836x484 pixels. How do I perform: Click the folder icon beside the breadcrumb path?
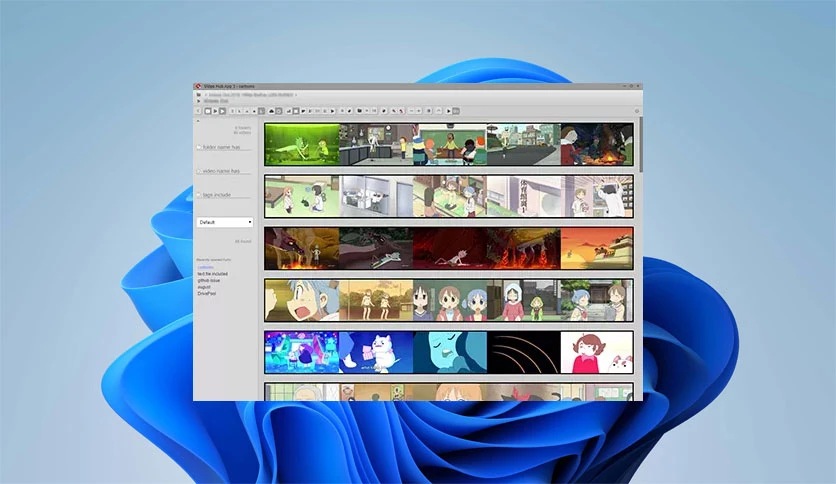pyautogui.click(x=199, y=94)
